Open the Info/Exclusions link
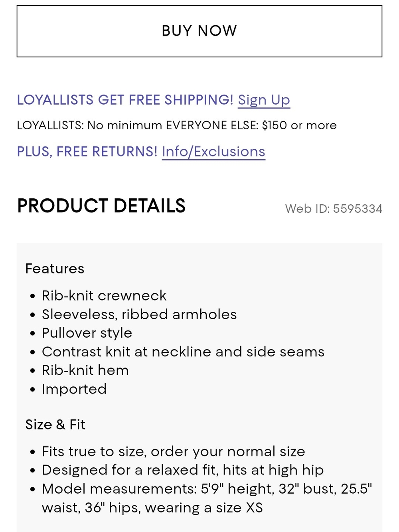399x532 pixels. (x=213, y=152)
